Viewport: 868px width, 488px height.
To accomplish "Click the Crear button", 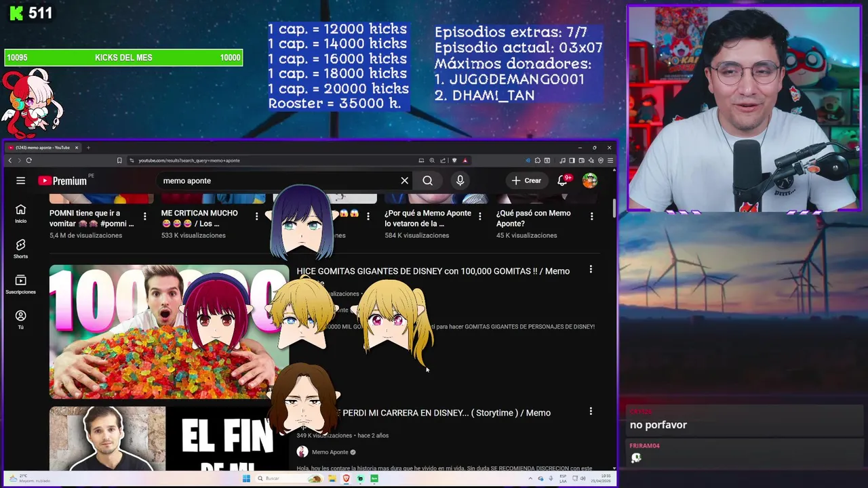I will (527, 180).
